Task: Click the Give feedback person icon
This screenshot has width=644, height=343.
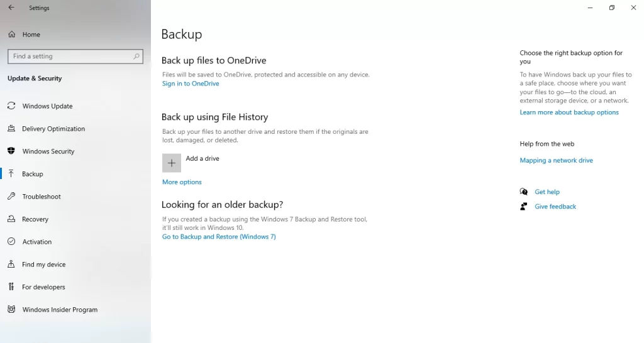Action: tap(524, 207)
